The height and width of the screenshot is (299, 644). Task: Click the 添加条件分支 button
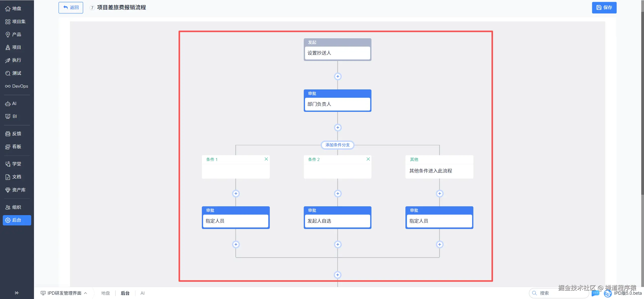click(x=337, y=145)
